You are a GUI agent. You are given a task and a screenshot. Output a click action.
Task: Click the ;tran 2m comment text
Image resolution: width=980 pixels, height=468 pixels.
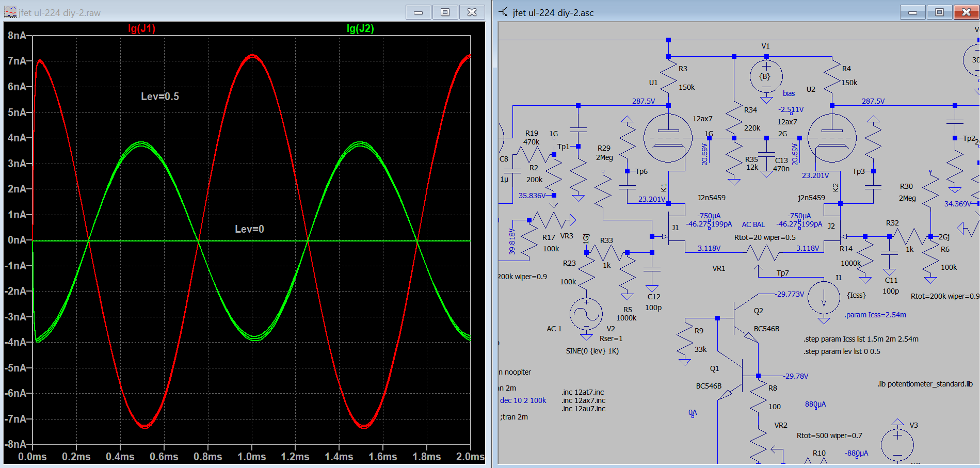[514, 417]
